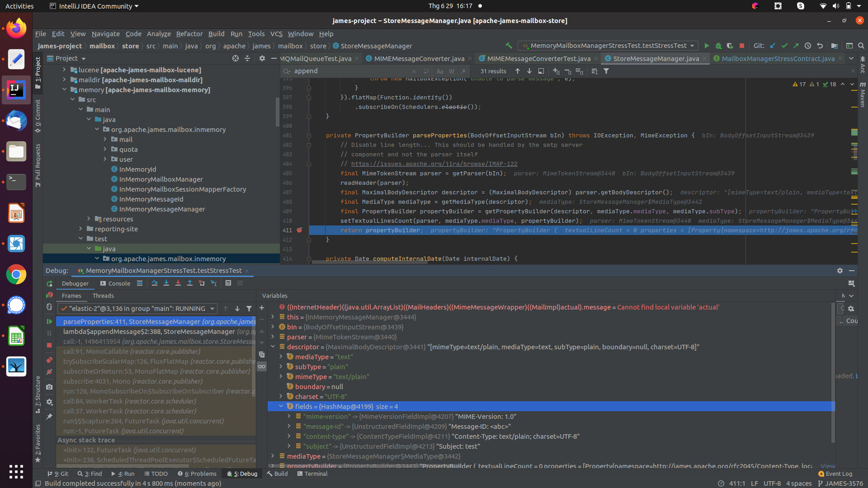Expand quota package folder
This screenshot has height=488, width=868.
tap(105, 149)
